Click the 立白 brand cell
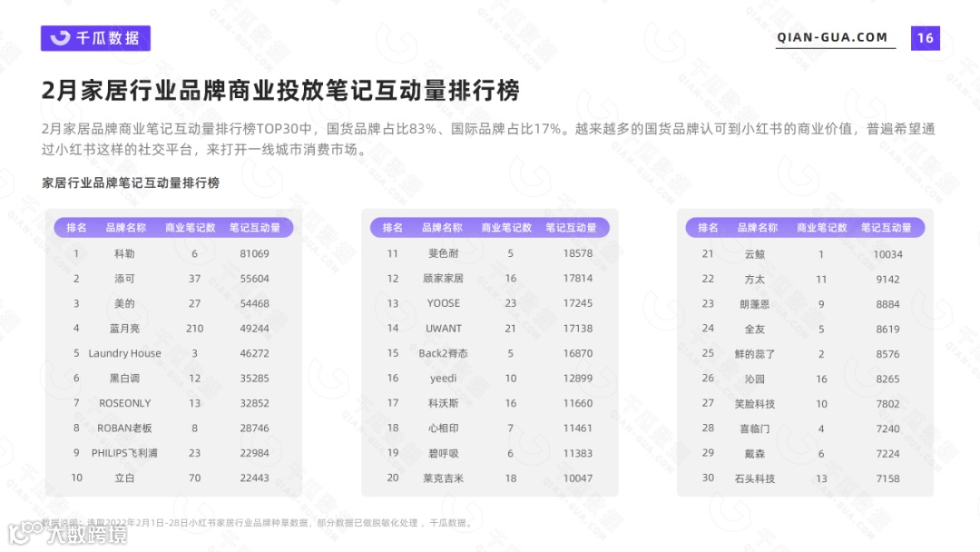Image resolution: width=980 pixels, height=552 pixels. click(x=124, y=478)
